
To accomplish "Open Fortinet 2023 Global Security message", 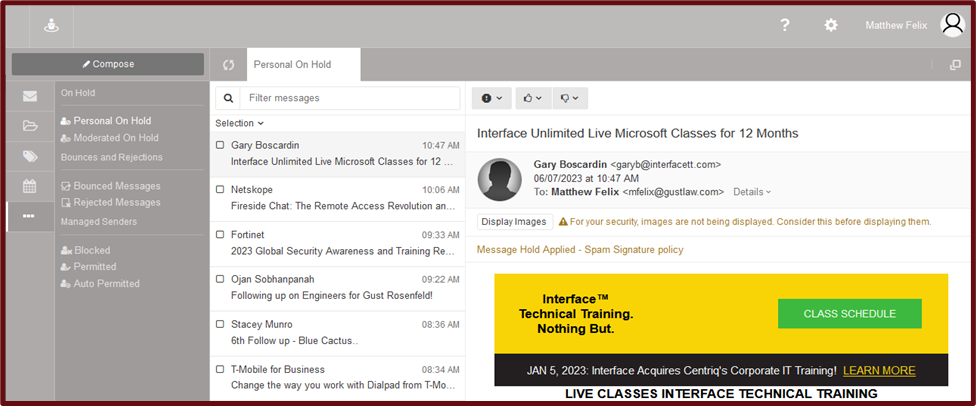I will pyautogui.click(x=337, y=243).
